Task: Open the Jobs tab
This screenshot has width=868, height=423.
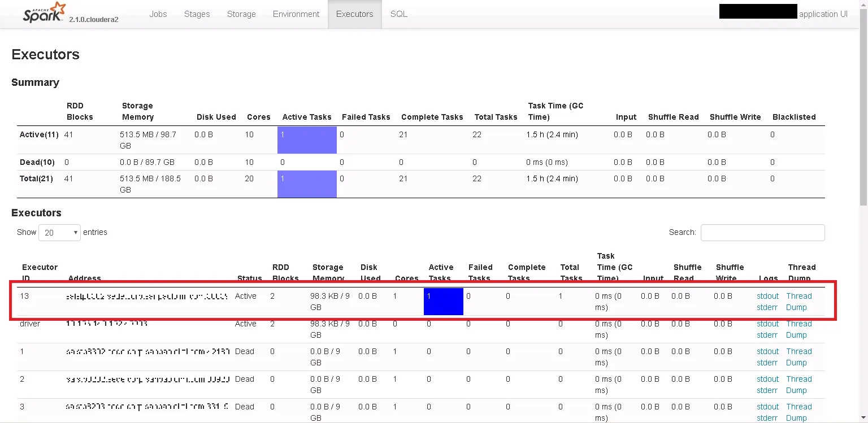Action: click(158, 14)
